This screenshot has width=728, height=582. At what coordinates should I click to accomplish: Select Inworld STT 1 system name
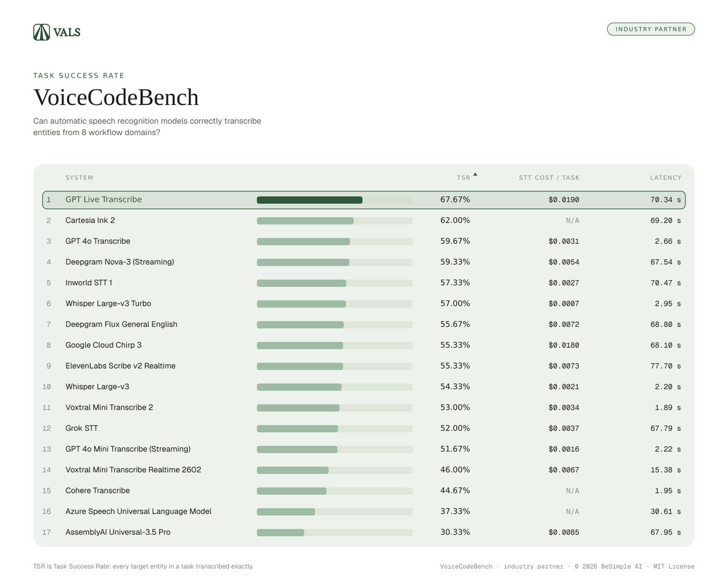pos(89,283)
